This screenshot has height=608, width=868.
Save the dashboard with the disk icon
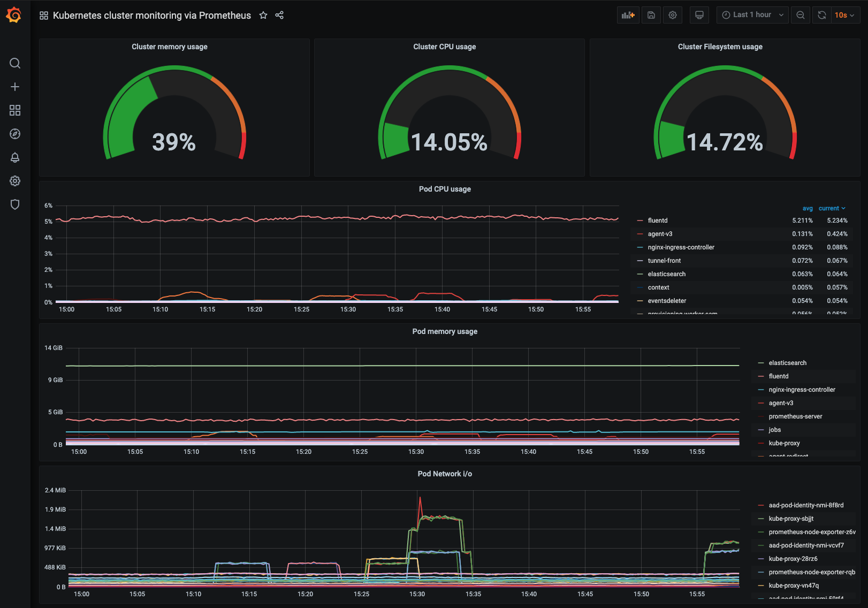[x=651, y=15]
